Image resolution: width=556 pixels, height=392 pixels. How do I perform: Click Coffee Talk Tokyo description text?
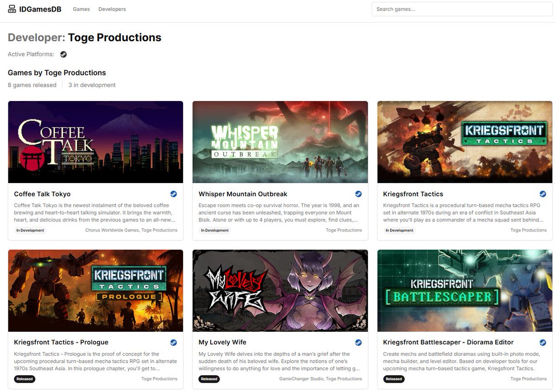click(x=95, y=213)
